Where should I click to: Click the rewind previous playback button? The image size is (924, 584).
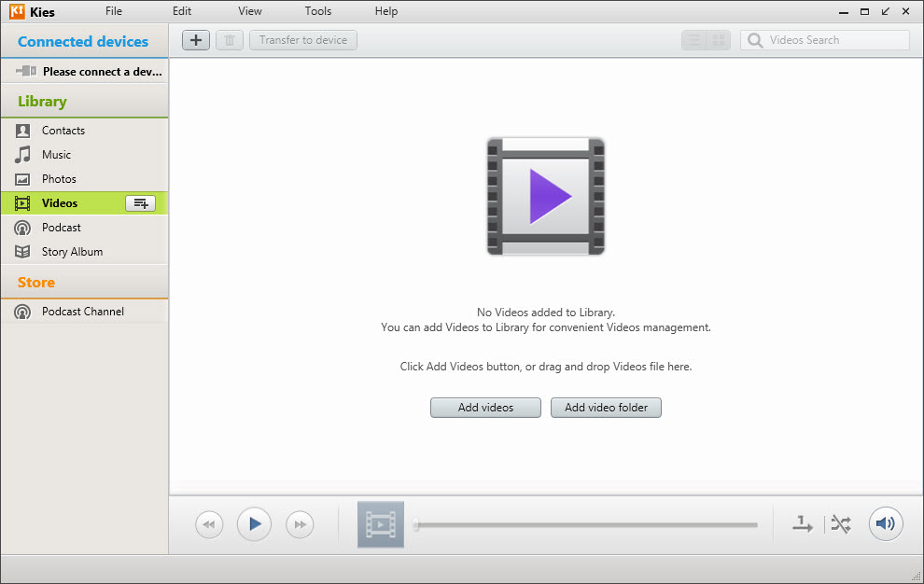209,524
